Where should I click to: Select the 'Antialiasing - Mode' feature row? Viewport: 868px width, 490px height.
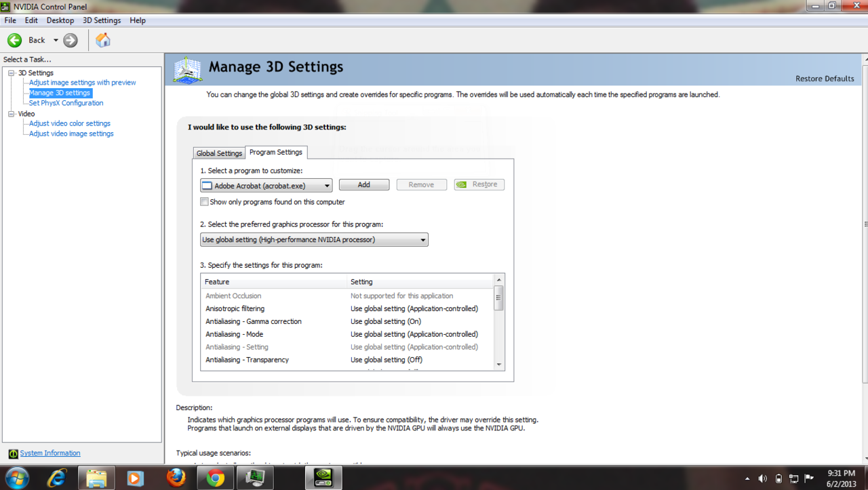(x=348, y=334)
